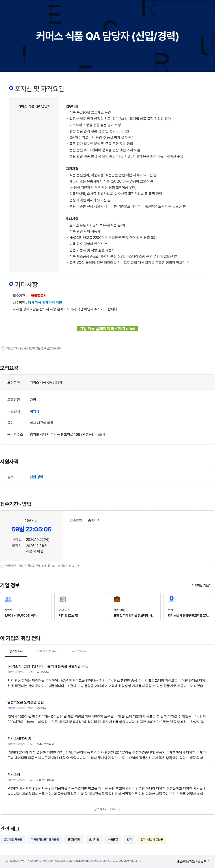Click the blue circle bullet beside 포지션 및 자격요건

11,88
